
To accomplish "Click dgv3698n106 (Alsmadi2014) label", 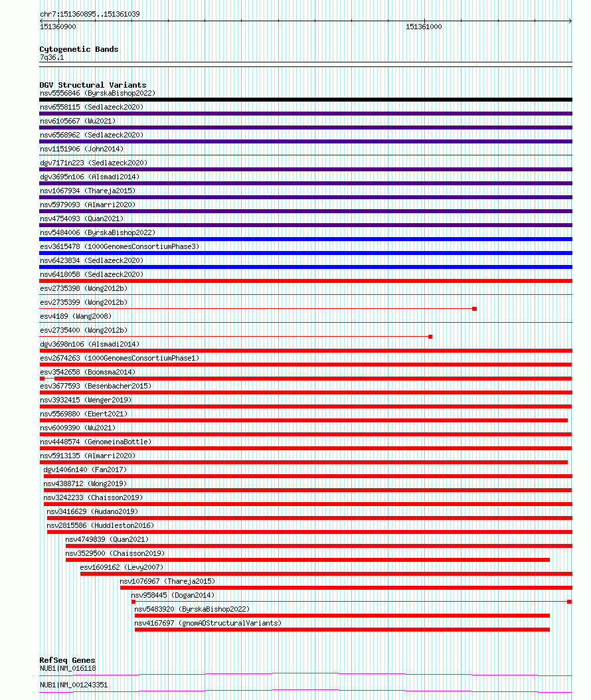I will (x=90, y=344).
